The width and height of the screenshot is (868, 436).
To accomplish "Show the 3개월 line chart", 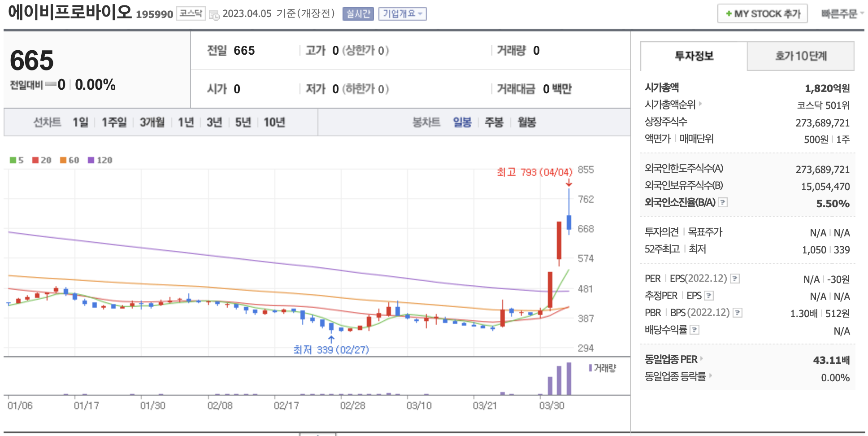I will pyautogui.click(x=152, y=122).
